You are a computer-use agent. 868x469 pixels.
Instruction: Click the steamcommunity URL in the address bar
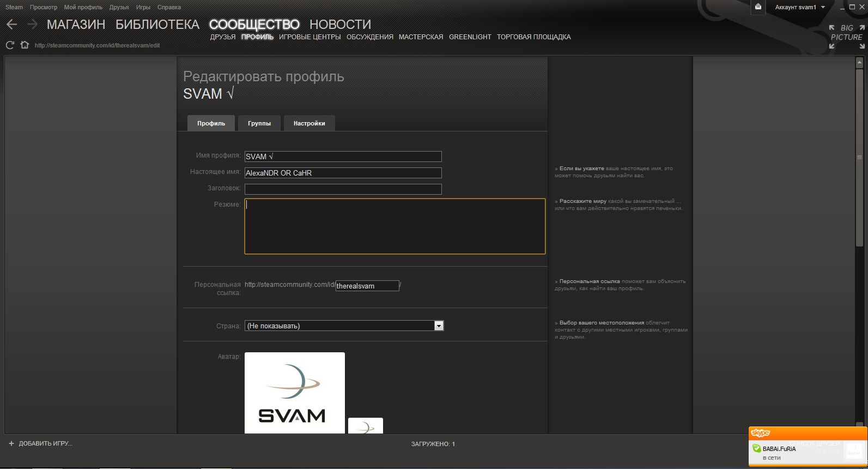point(97,45)
